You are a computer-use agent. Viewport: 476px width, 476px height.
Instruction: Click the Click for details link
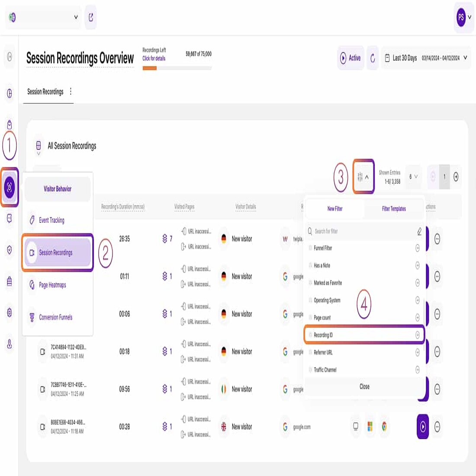153,58
